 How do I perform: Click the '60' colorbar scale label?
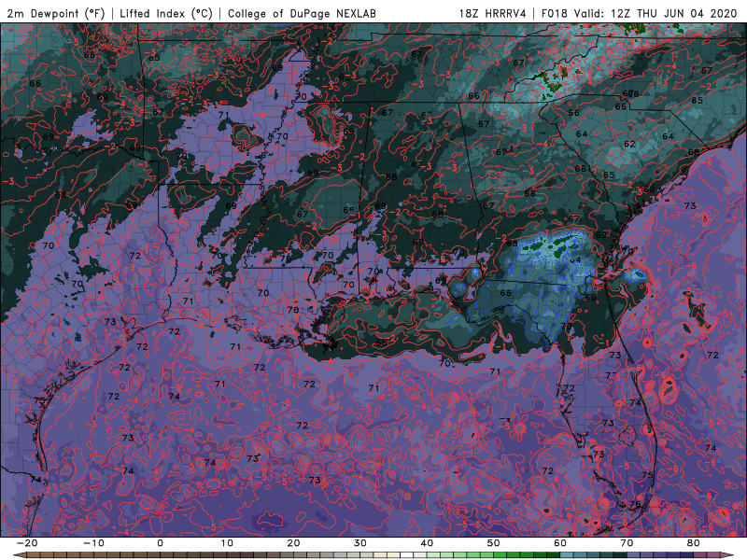pyautogui.click(x=560, y=543)
